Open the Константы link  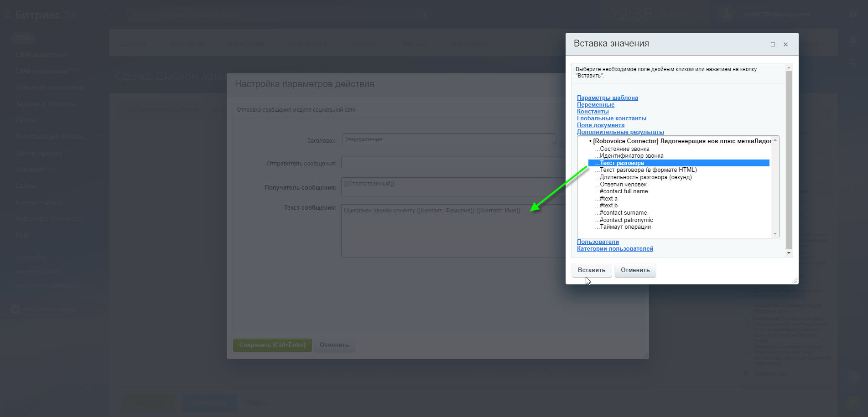(x=593, y=111)
